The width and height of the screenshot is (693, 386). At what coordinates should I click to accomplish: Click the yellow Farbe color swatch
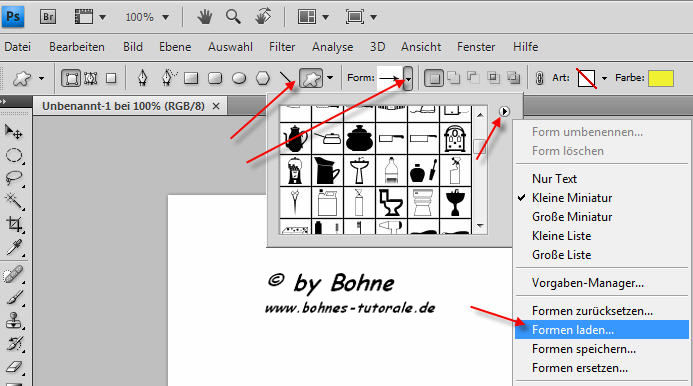[x=661, y=79]
